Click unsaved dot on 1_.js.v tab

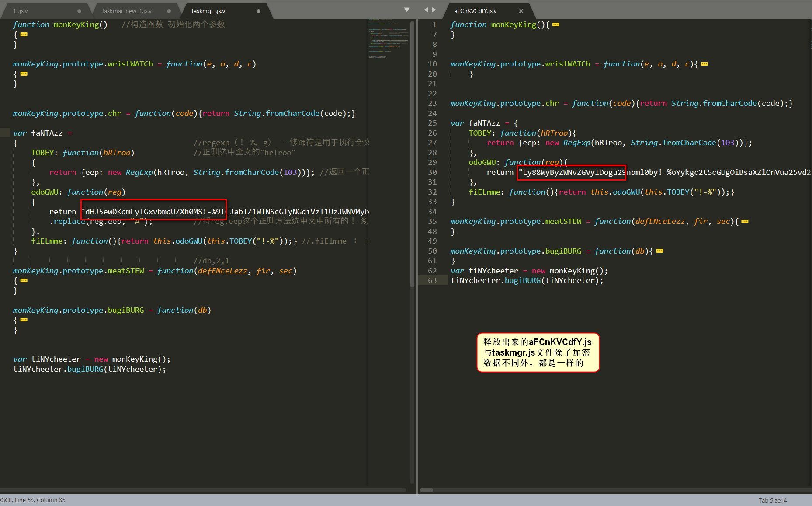[x=79, y=11]
